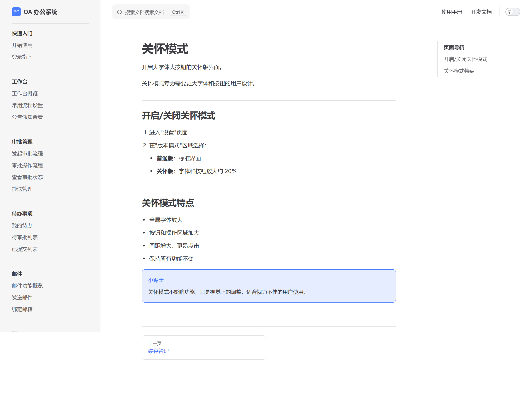Click the 普通版 bold list term
This screenshot has height=407, width=532.
tap(165, 158)
